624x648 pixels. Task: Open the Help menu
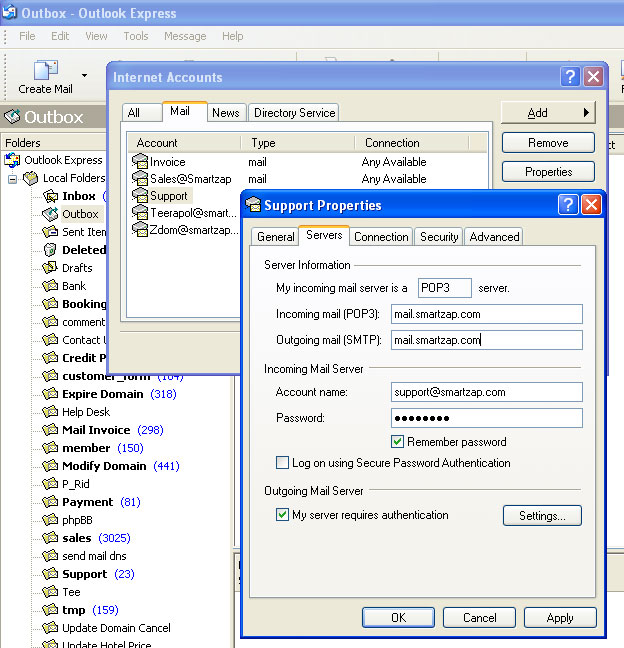(x=233, y=36)
